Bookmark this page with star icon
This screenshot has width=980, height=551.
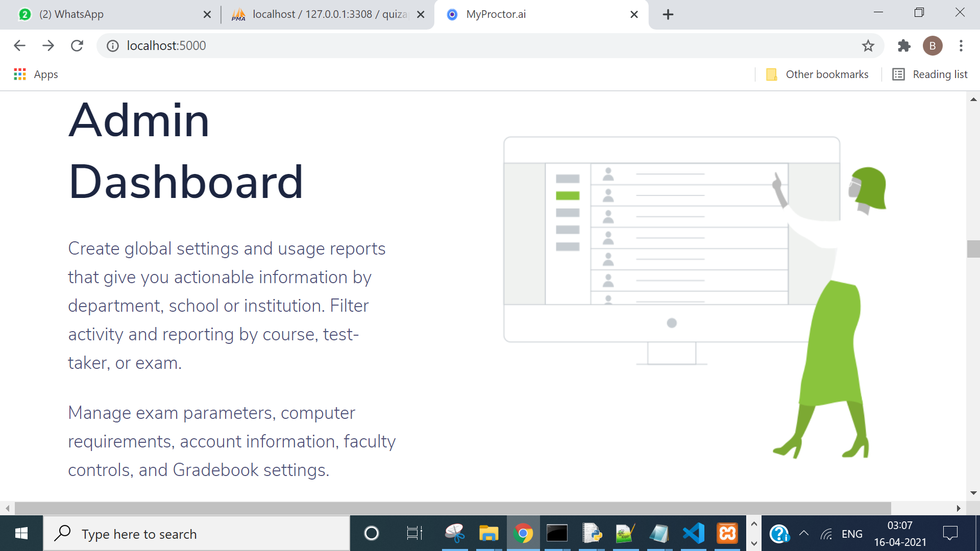tap(868, 46)
